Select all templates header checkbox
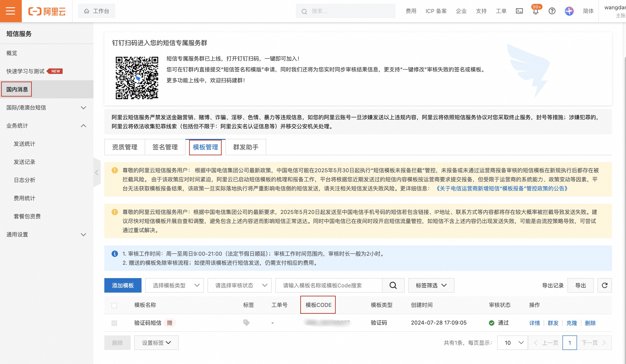The image size is (626, 364). pos(114,305)
